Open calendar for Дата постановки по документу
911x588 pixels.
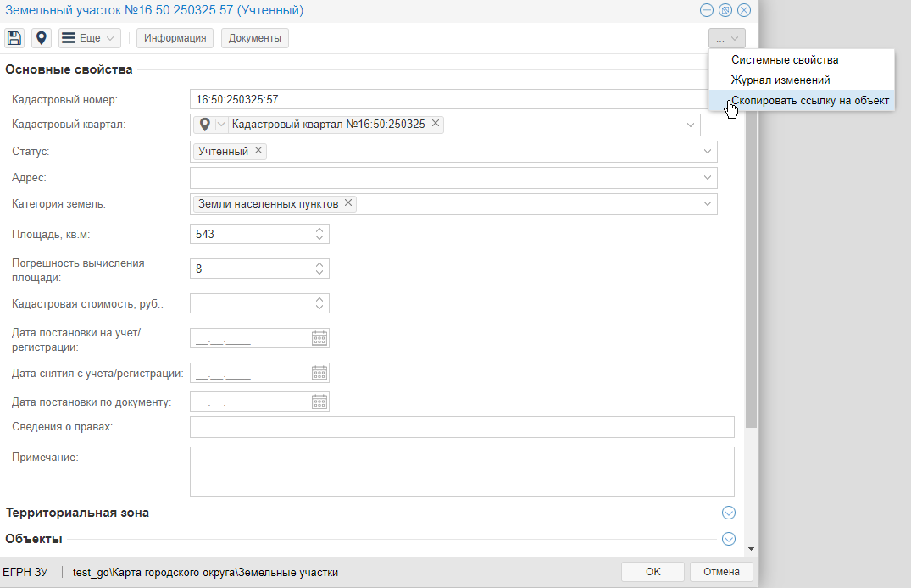(319, 402)
